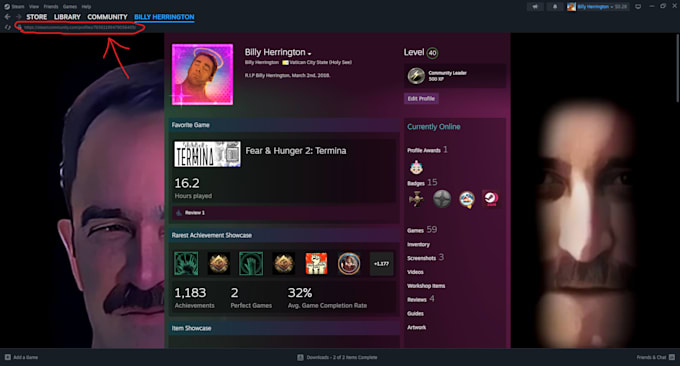Open the Reviews 4 link
Screen dimensions: 680x366
(x=420, y=299)
